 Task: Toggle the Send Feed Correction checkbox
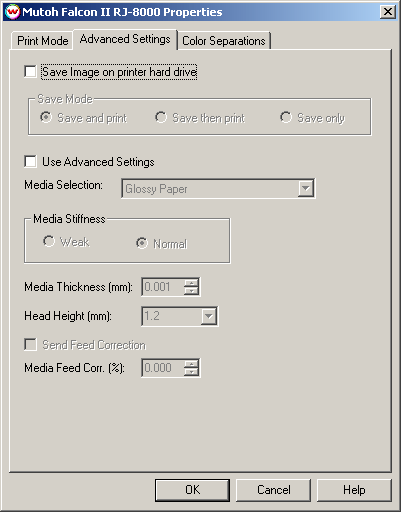[x=30, y=345]
